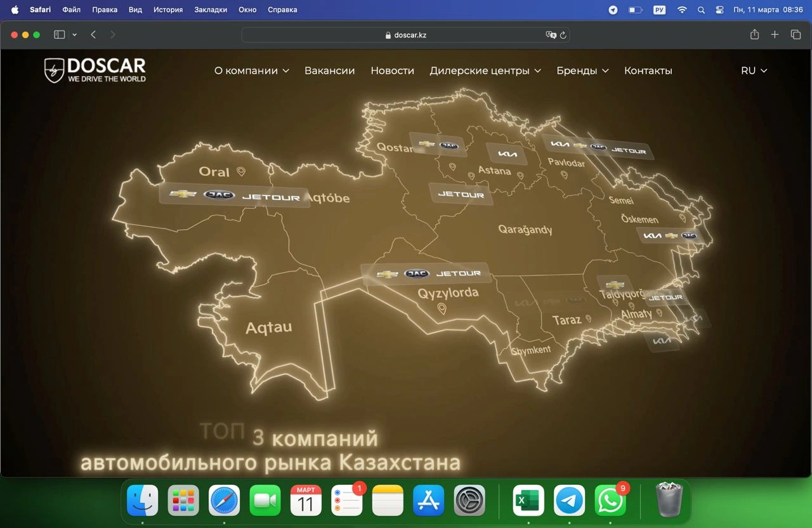Viewport: 812px width, 528px height.
Task: Open the История menu
Action: 168,10
